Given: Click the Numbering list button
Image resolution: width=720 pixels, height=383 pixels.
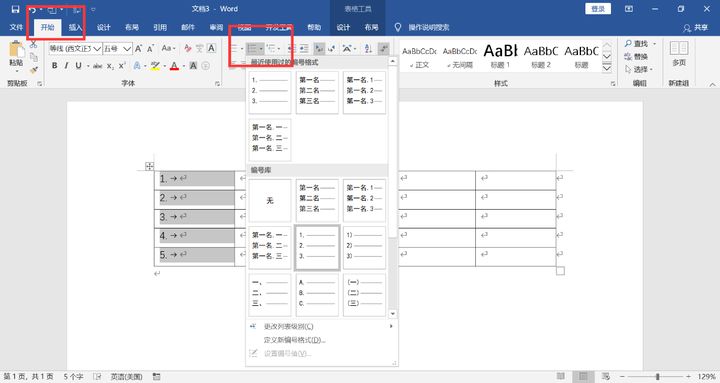Looking at the screenshot, I should tap(252, 48).
